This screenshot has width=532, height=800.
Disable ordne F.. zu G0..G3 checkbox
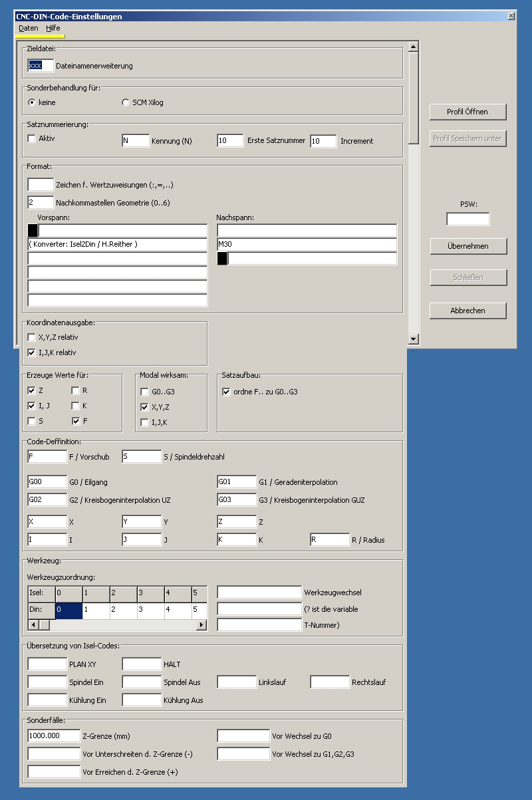click(226, 392)
